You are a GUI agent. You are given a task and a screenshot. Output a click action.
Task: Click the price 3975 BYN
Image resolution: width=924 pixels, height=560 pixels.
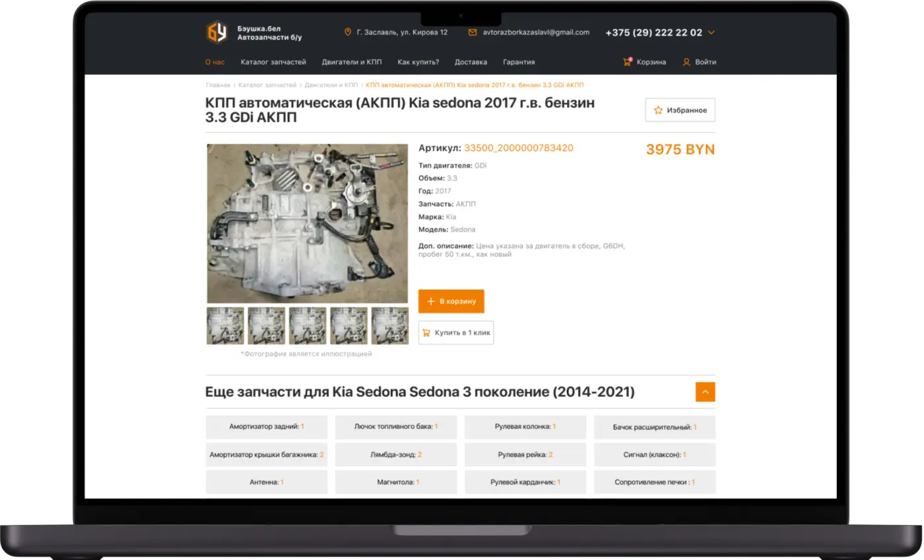680,150
